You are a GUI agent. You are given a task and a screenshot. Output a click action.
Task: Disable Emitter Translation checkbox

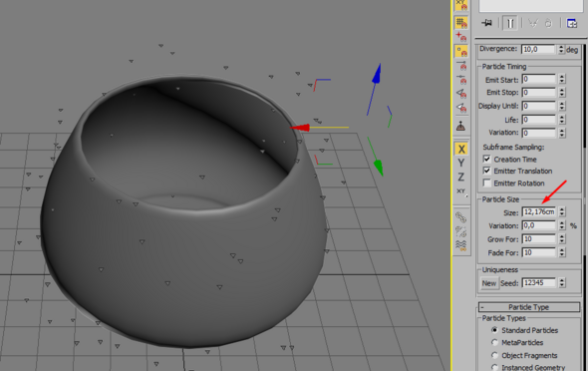pos(486,171)
